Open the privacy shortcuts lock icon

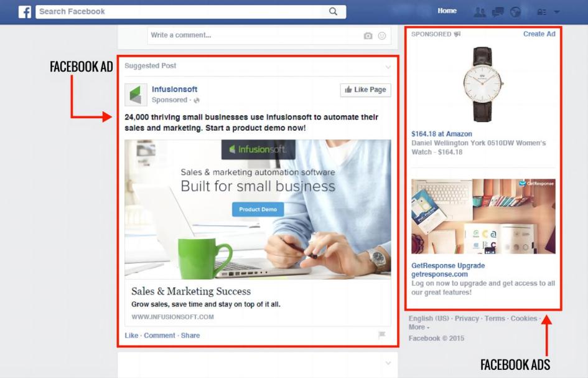pyautogui.click(x=541, y=12)
